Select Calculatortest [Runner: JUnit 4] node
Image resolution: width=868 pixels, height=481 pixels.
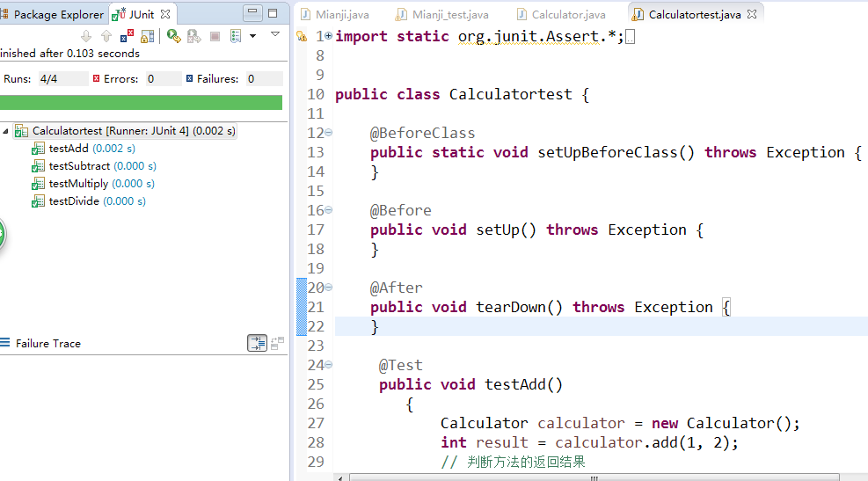[134, 131]
